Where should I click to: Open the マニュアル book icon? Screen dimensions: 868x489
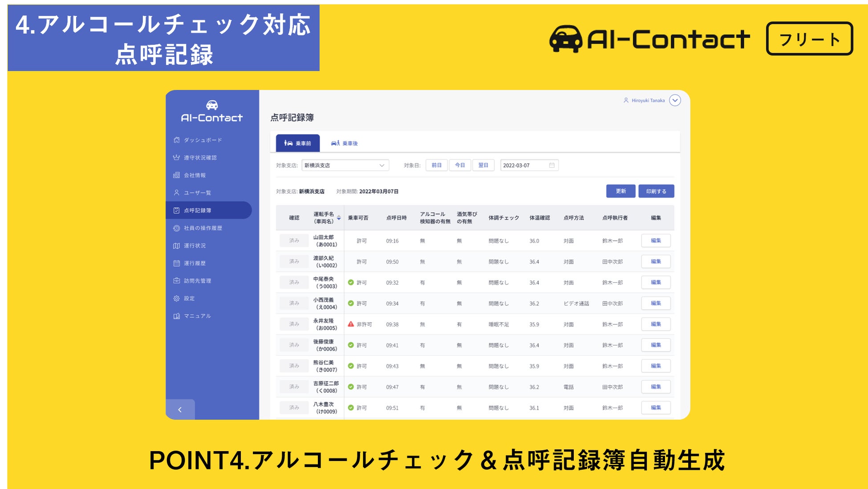177,316
